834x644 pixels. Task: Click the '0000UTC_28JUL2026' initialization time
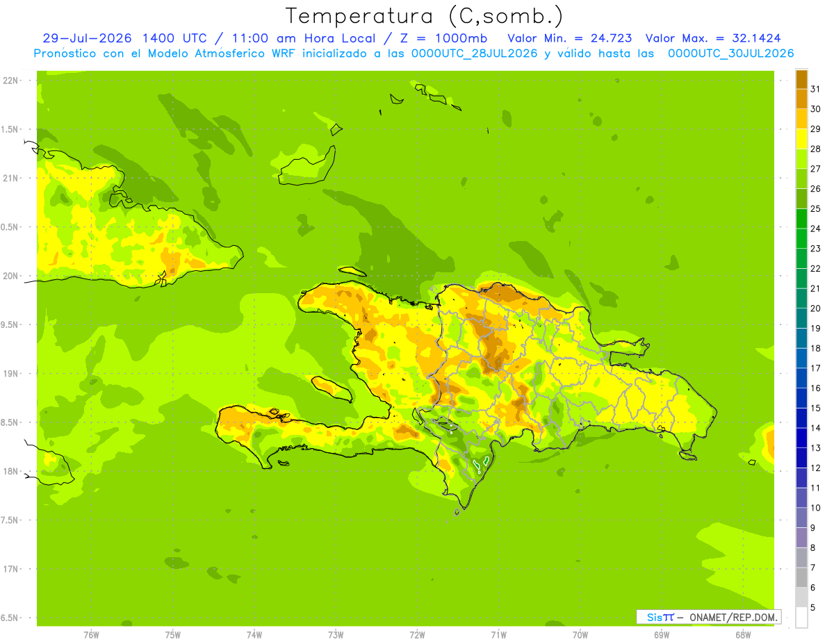(x=474, y=53)
